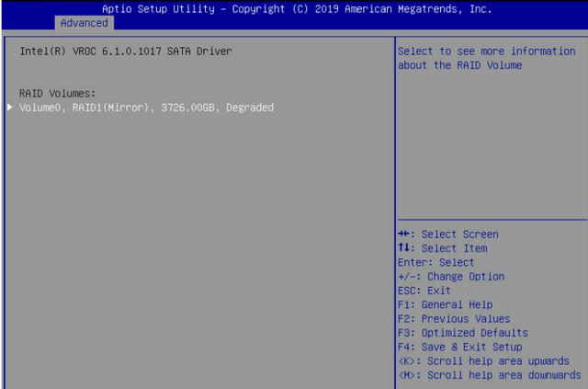
Task: Click the 'F1: General Help' hint
Action: (x=445, y=305)
